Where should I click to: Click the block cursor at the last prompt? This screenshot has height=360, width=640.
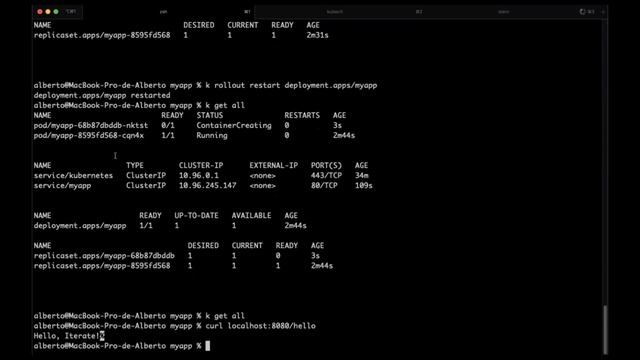(207, 346)
